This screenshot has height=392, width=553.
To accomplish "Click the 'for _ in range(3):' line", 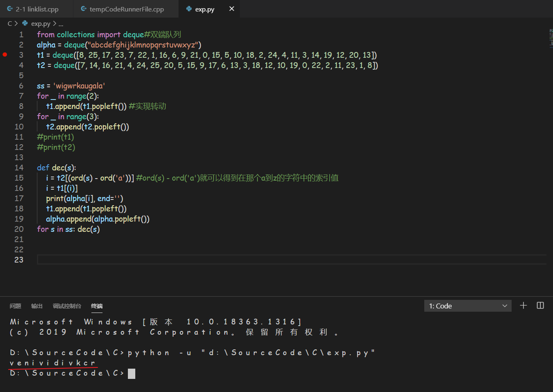I will point(68,116).
